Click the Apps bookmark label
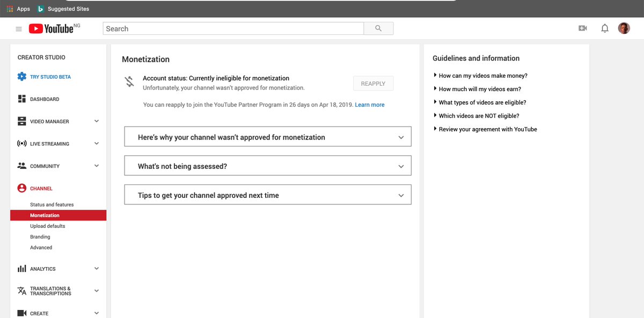Screen dimensions: 644x318 (x=24, y=9)
